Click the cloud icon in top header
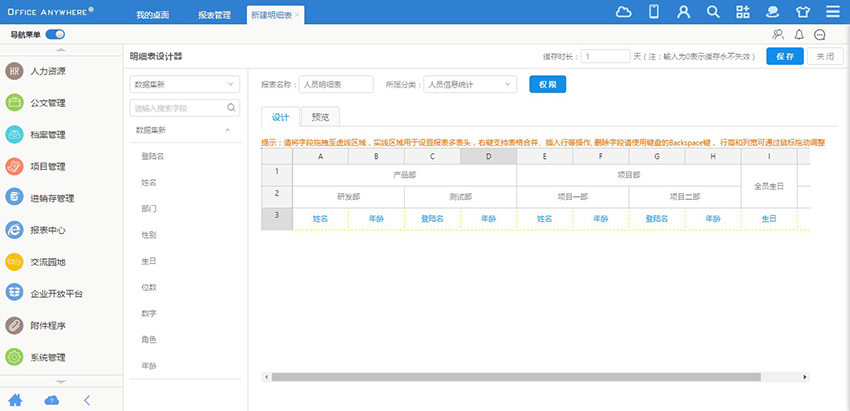The image size is (850, 411). [x=624, y=12]
